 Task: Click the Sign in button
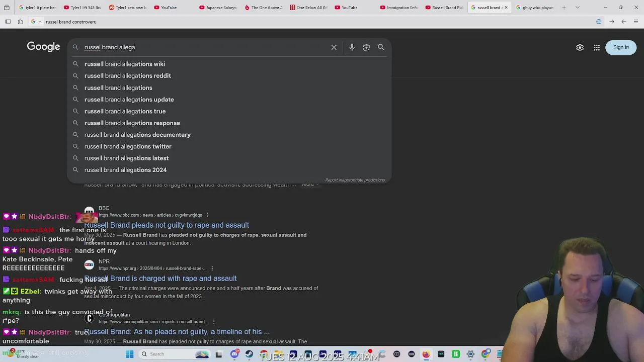[x=621, y=47]
